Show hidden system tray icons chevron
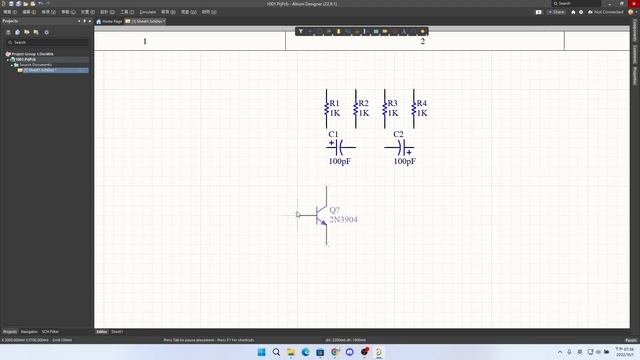640x360 pixels. pos(560,352)
